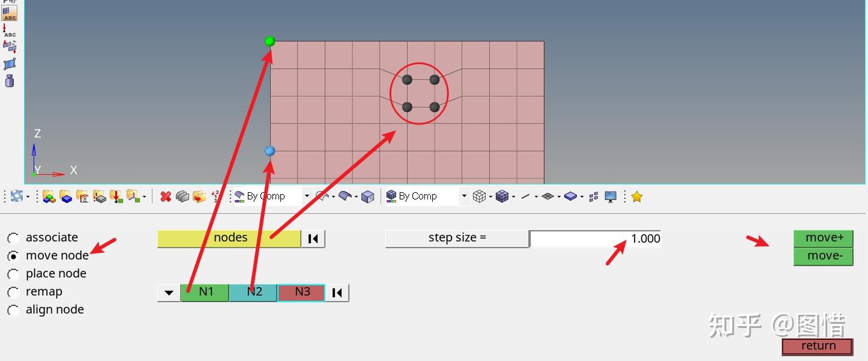Open the direction selector arrow beside N1

tap(169, 293)
